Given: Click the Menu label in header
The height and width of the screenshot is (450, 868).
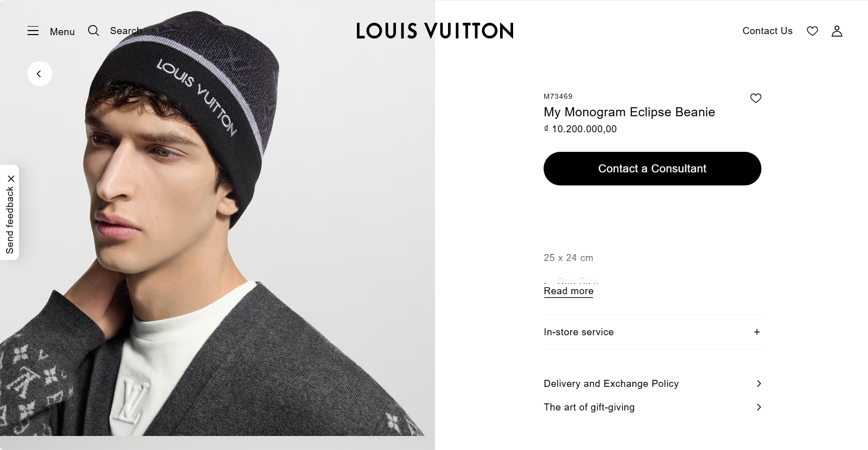Looking at the screenshot, I should [x=62, y=32].
